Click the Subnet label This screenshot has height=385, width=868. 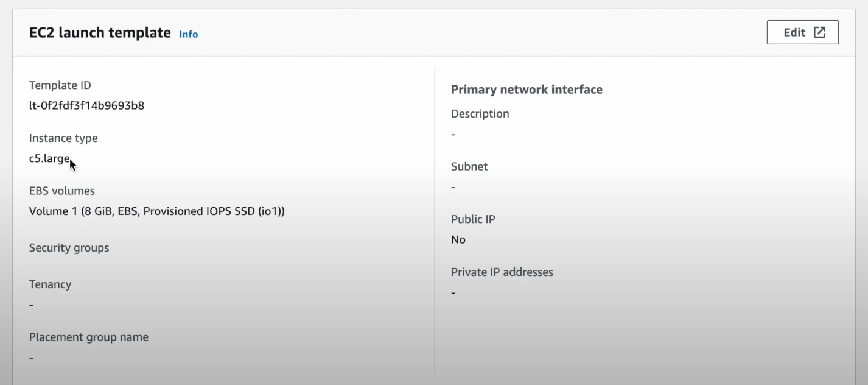pos(469,166)
